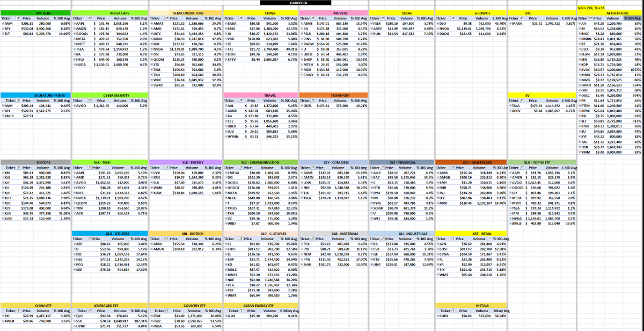Expand the DDOG row in GROWTH
Viewport: 644px width, 331px height.
(x=437, y=34)
